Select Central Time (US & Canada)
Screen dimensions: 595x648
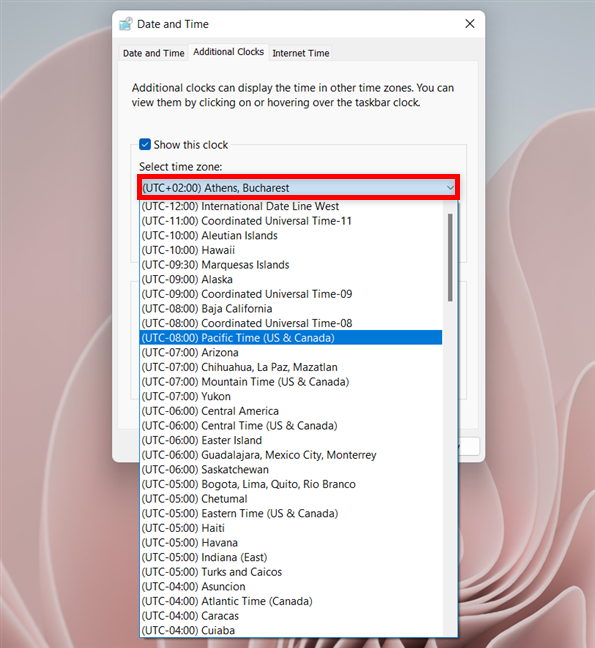pyautogui.click(x=291, y=426)
